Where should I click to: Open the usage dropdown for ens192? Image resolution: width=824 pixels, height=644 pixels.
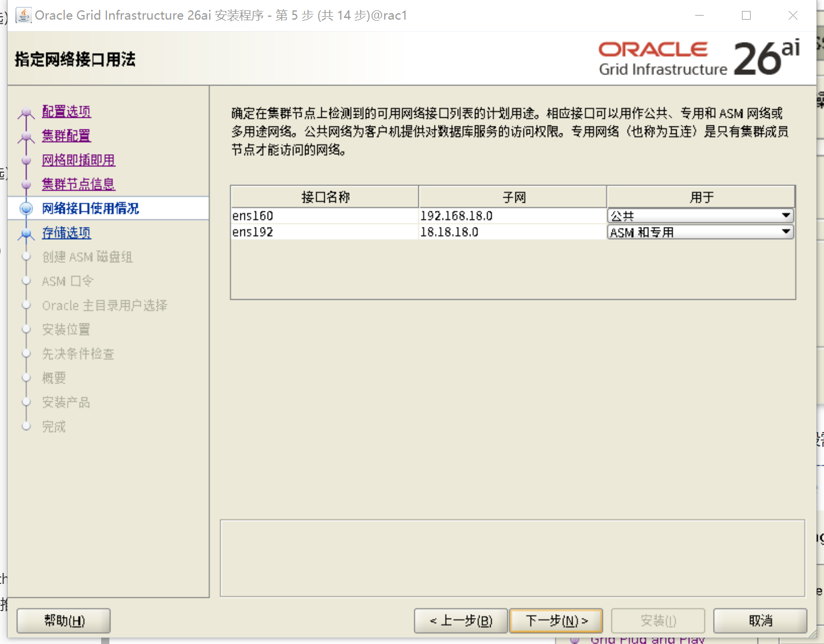[x=700, y=232]
